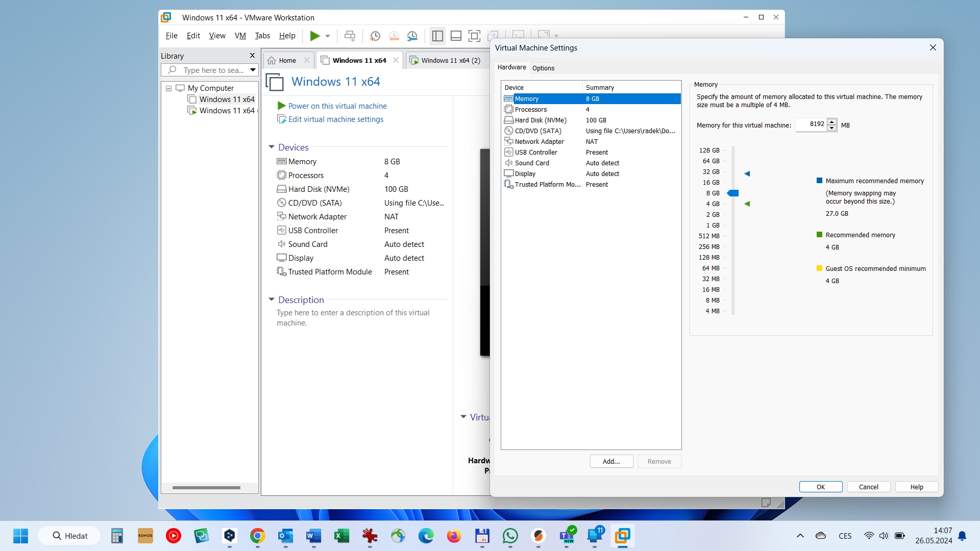The image size is (980, 551).
Task: Toggle the thumbnail bar toolbar icon
Action: 456,36
